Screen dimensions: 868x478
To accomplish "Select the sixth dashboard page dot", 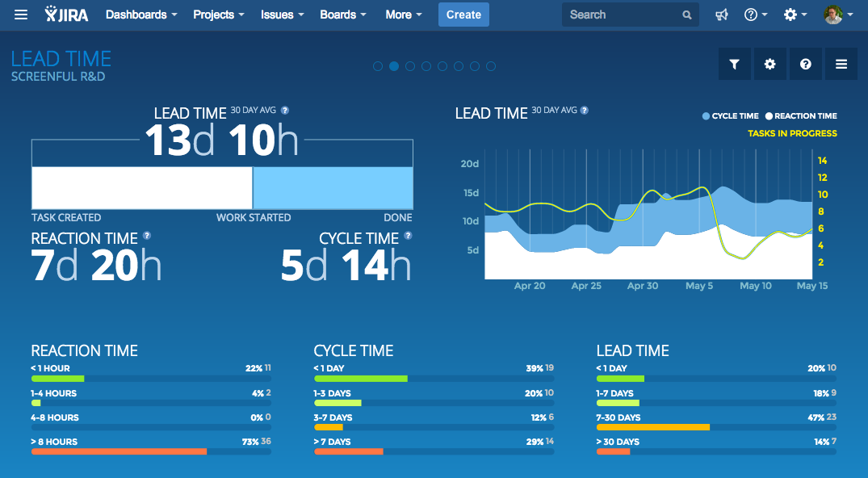I will tap(459, 66).
